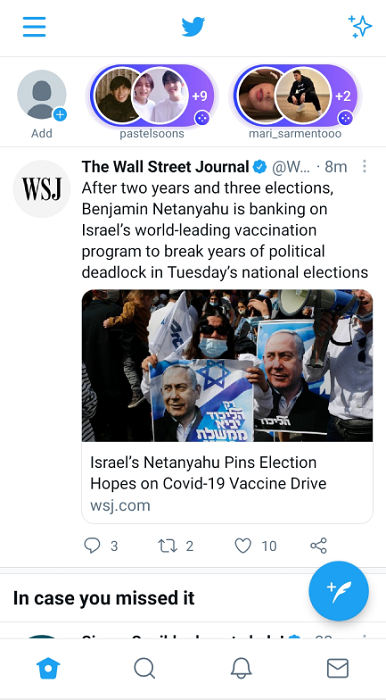Like the WSJ tweet
The image size is (386, 700).
255,546
